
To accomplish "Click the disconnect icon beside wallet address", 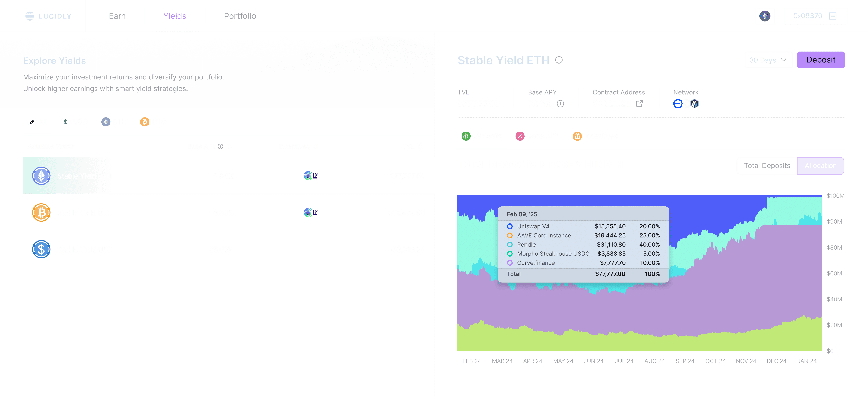I will [x=833, y=16].
